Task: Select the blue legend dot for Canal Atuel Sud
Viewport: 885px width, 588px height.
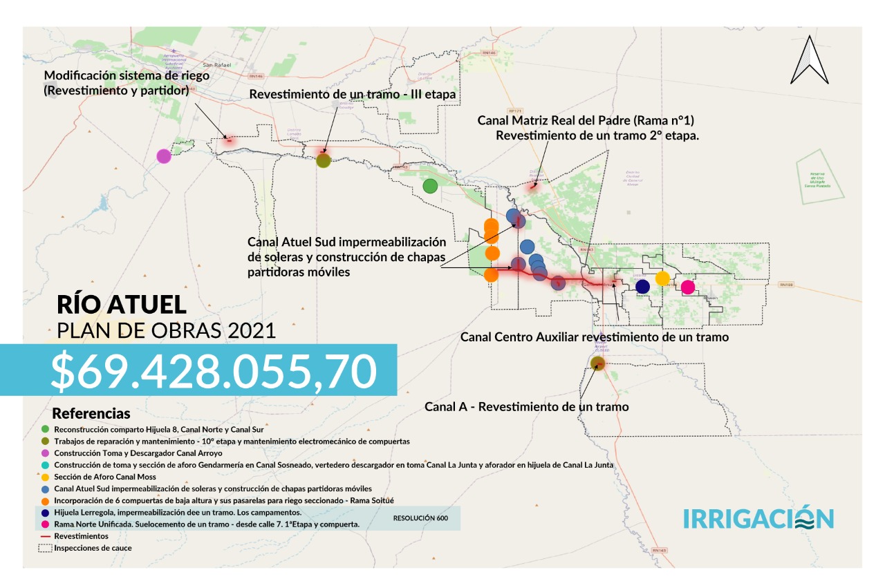Action: 45,489
